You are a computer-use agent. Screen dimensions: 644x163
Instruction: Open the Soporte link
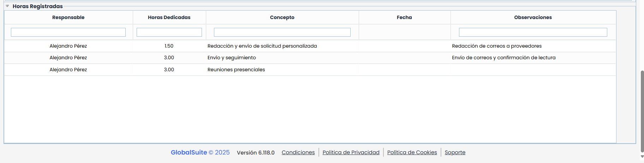coord(455,152)
